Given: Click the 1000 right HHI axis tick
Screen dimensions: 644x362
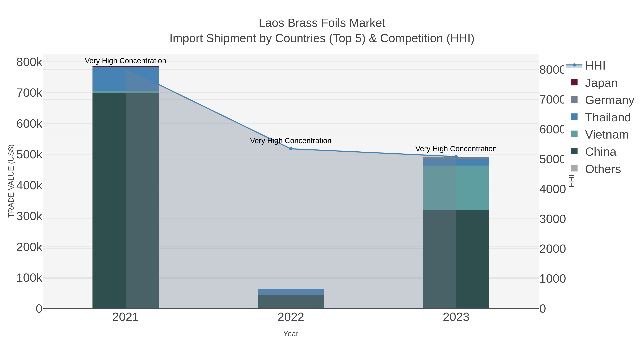Looking at the screenshot, I should [553, 279].
